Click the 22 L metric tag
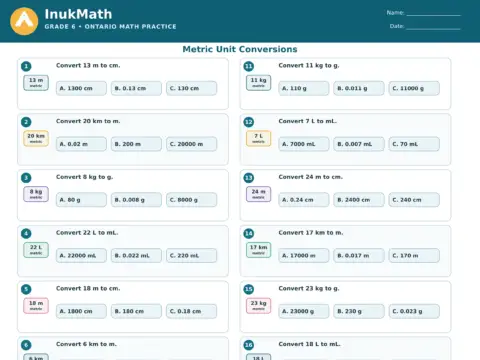The height and width of the screenshot is (360, 480). click(36, 250)
